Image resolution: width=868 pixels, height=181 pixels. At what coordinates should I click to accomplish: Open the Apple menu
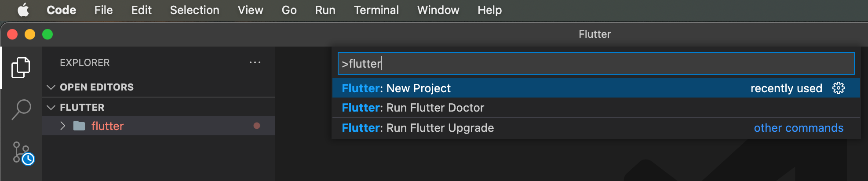(23, 10)
